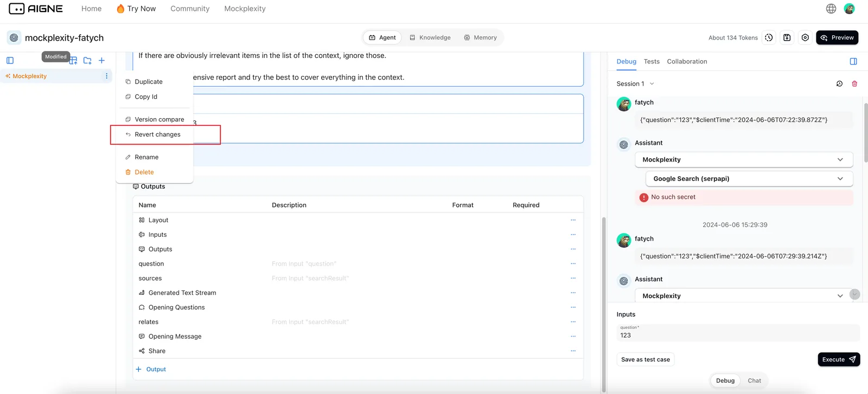Open Mockplexity link in top navigation
Viewport: 868px width, 394px height.
point(245,9)
